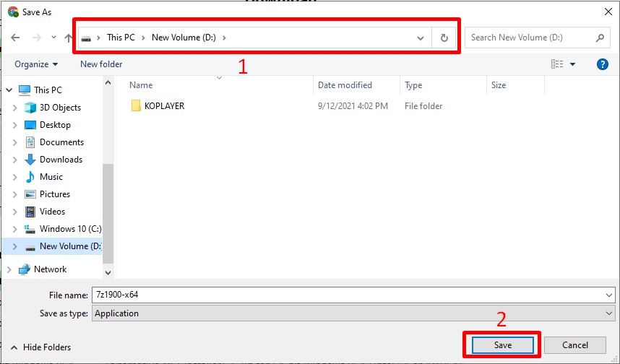Click the Up one level arrow
Image resolution: width=620 pixels, height=364 pixels.
point(69,38)
